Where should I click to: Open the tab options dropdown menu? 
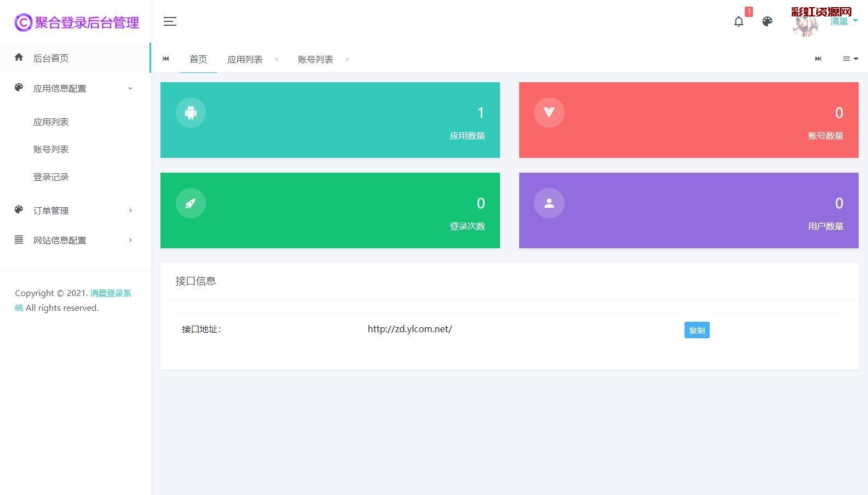850,59
